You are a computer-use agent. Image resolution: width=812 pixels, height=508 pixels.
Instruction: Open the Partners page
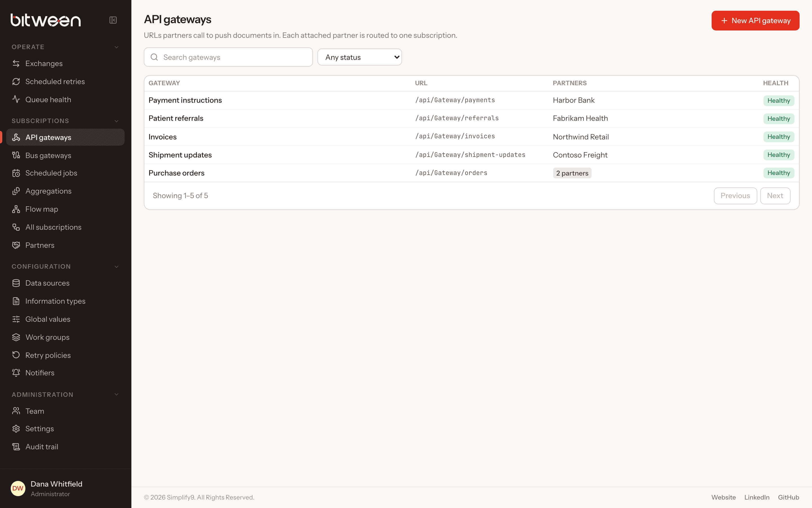pyautogui.click(x=65, y=245)
